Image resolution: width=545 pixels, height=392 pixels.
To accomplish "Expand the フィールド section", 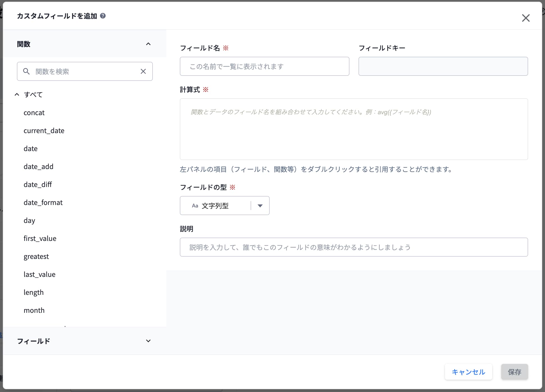I will click(148, 341).
